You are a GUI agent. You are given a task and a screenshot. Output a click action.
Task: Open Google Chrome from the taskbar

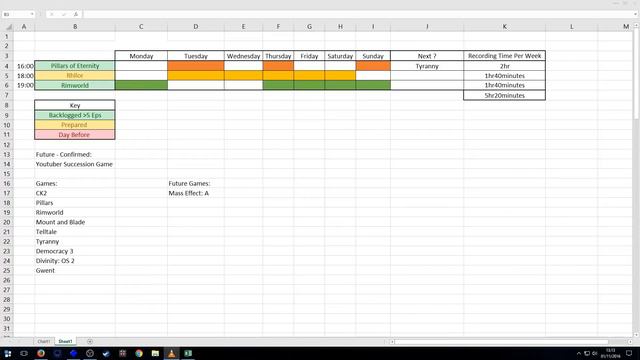pos(139,353)
